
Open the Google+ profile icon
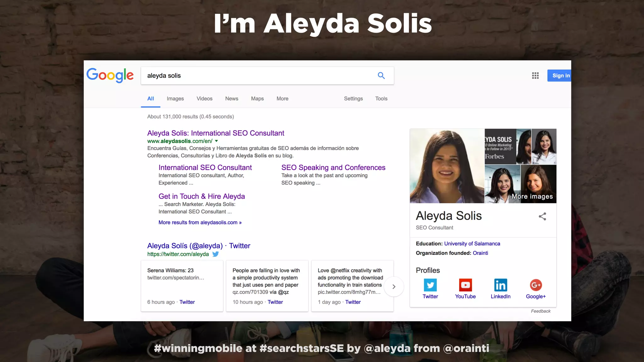click(536, 285)
